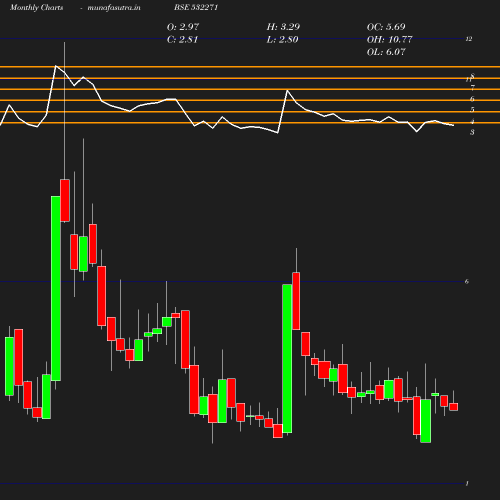Image resolution: width=500 pixels, height=500 pixels.
Task: Click the munafasutra.in site label
Action: pos(114,7)
